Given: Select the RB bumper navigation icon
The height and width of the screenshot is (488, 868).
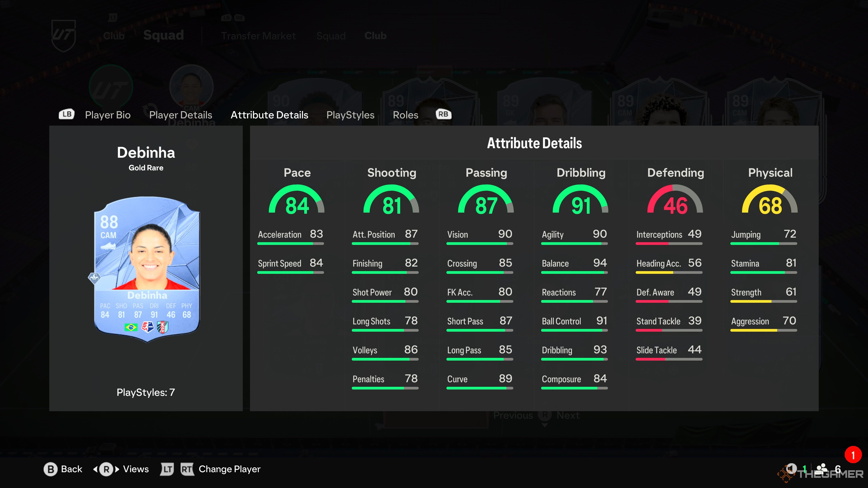Looking at the screenshot, I should (443, 114).
